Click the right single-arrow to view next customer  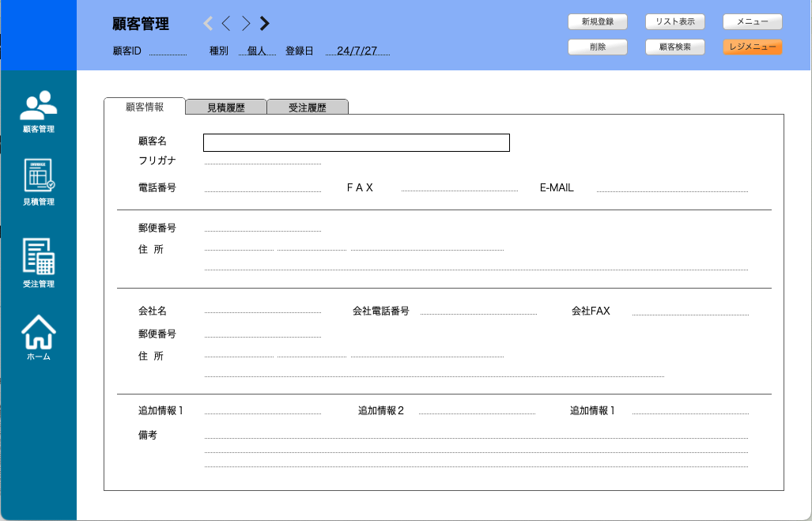[245, 24]
